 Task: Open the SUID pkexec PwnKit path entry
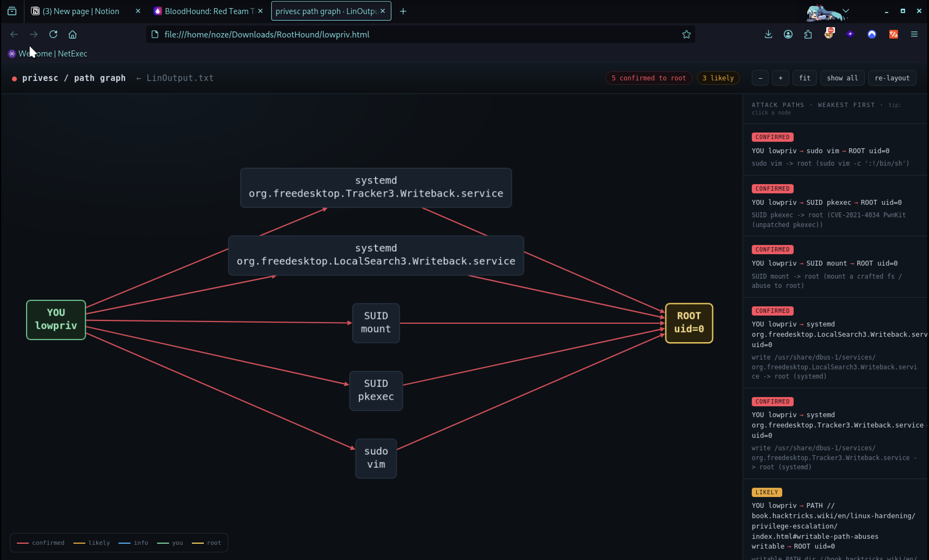tap(836, 206)
